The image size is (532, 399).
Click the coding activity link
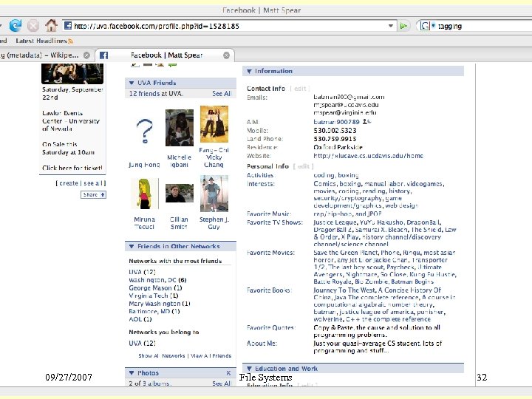tap(324, 175)
